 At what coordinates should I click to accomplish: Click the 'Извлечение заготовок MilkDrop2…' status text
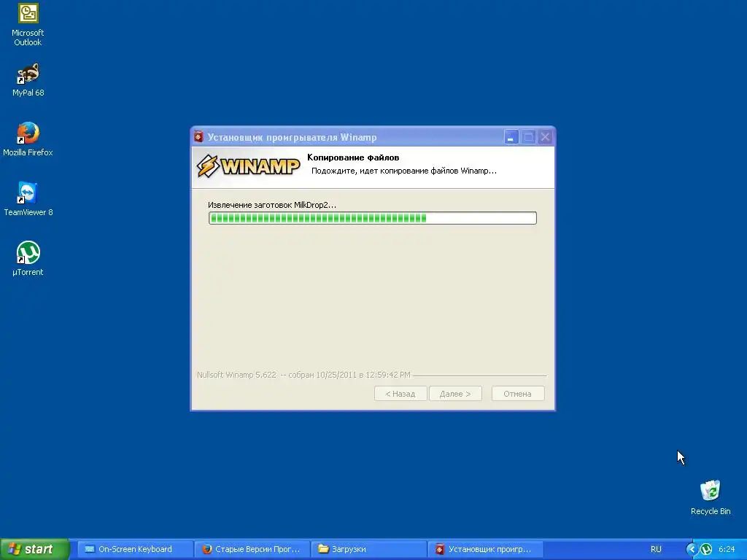click(272, 205)
